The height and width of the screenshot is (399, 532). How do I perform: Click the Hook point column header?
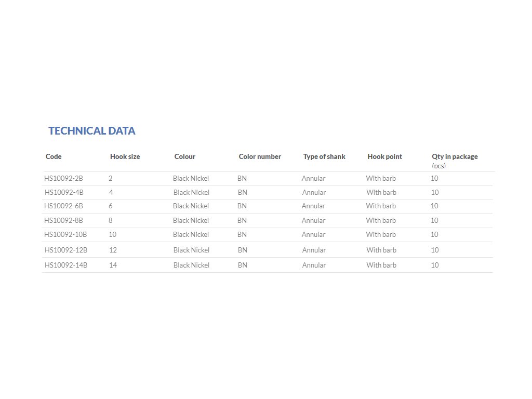(x=384, y=156)
